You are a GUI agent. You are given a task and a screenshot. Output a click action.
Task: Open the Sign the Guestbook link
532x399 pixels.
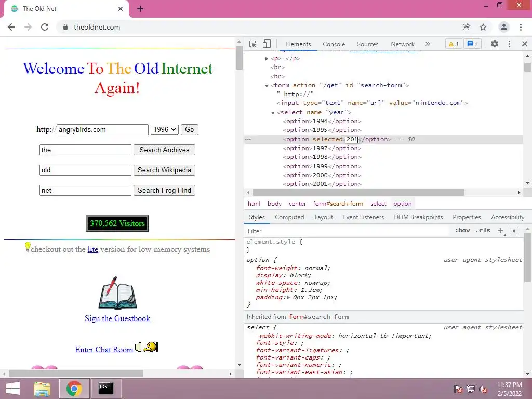tap(117, 318)
